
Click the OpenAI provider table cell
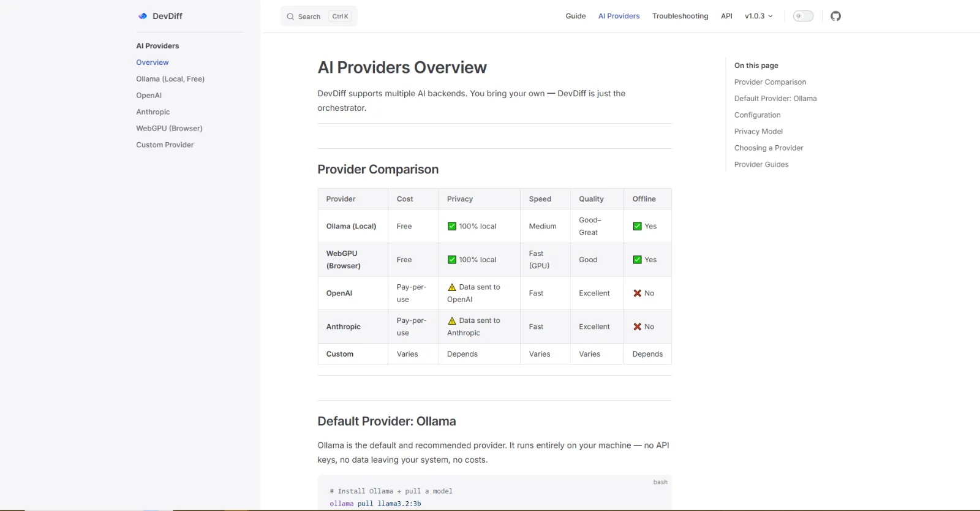click(353, 293)
